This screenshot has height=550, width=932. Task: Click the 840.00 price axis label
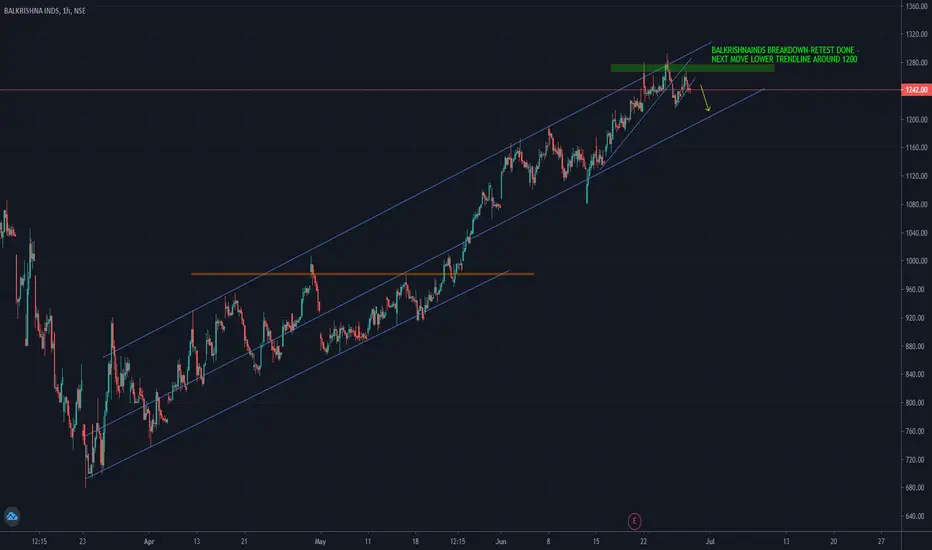(x=917, y=375)
